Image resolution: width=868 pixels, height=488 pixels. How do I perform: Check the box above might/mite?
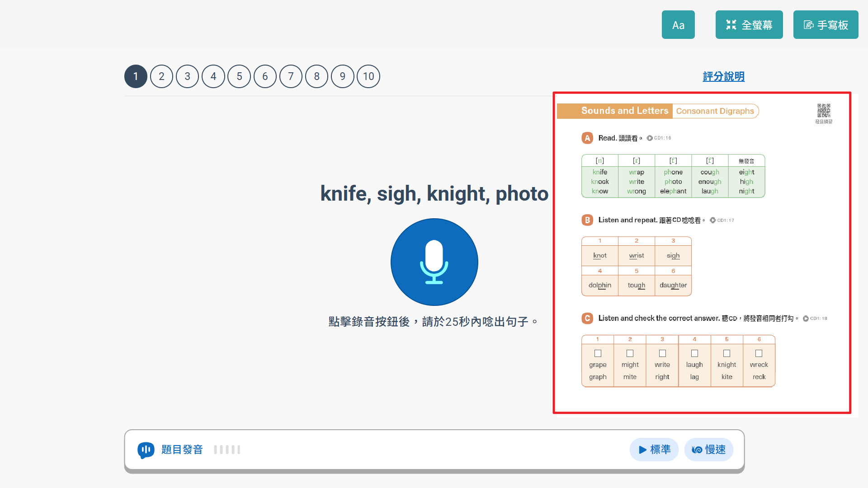(x=630, y=353)
